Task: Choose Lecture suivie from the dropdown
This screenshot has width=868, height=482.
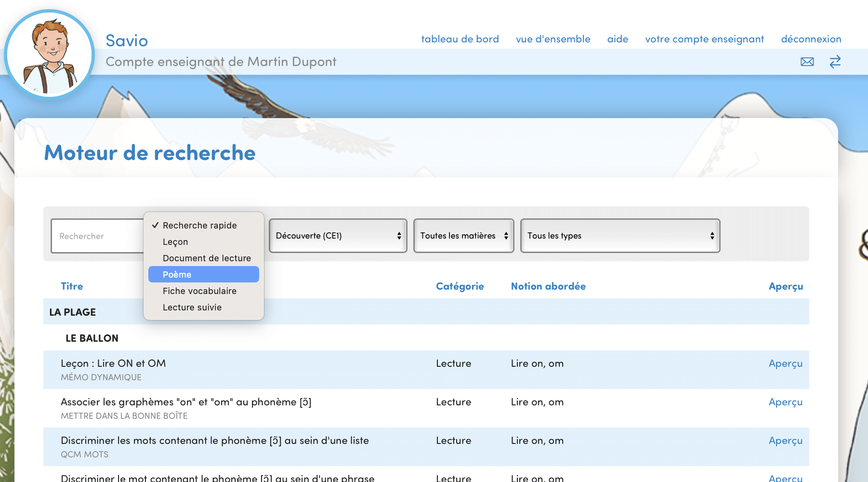Action: (192, 307)
